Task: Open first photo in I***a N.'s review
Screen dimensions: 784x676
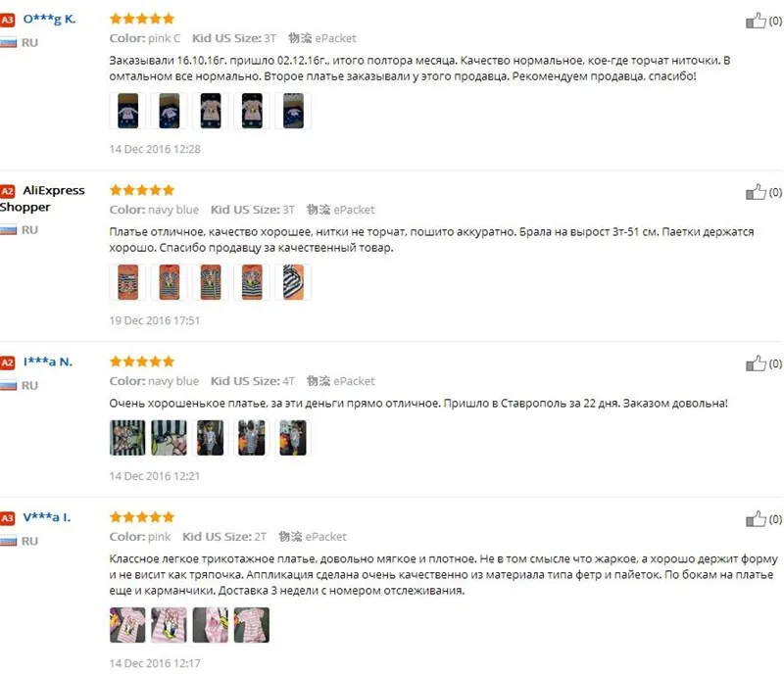Action: pos(127,438)
